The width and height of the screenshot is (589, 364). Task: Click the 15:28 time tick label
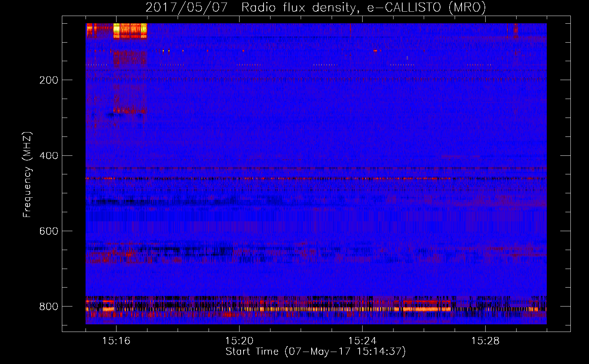click(x=485, y=341)
